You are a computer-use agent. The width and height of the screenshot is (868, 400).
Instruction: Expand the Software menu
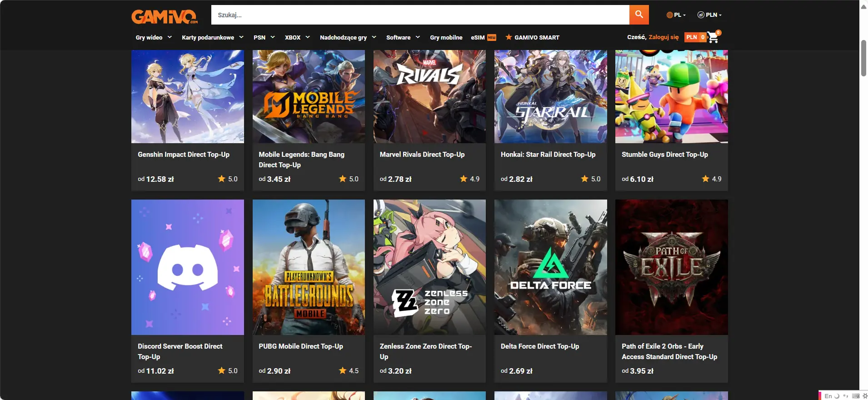point(403,37)
